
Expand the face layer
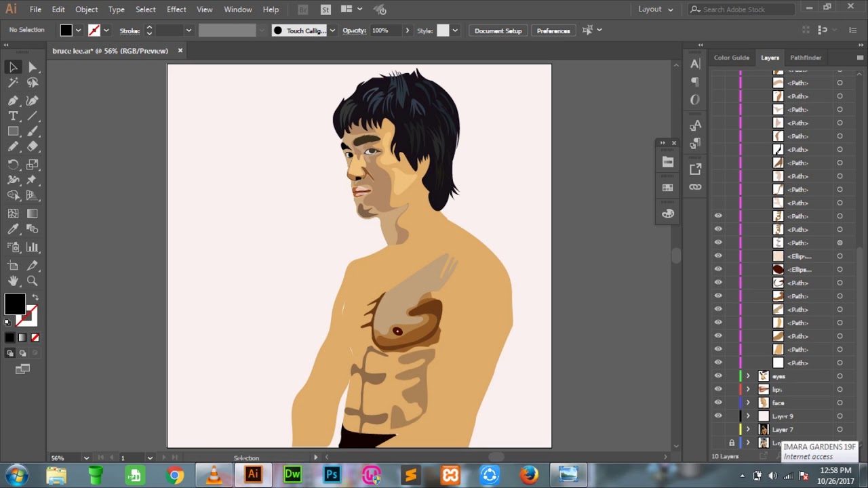click(748, 403)
